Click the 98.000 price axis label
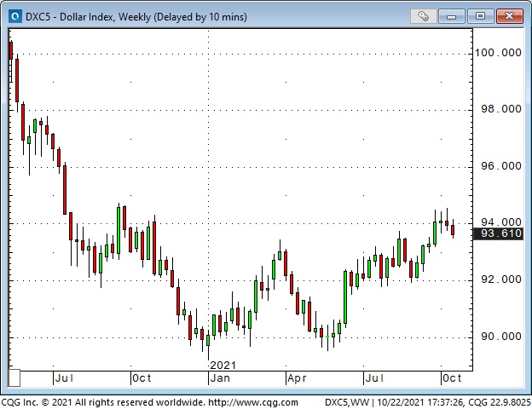 [x=500, y=109]
